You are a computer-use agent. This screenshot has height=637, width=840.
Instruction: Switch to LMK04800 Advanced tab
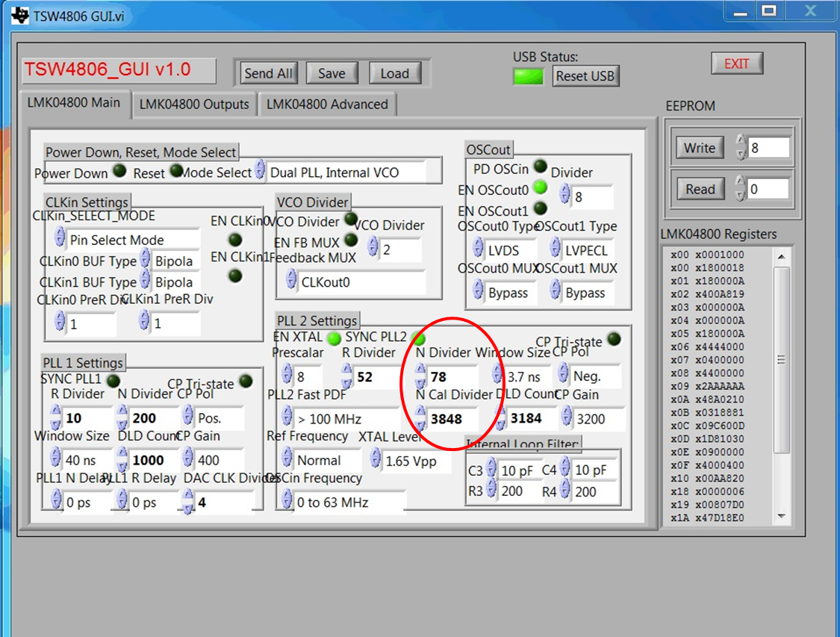327,105
